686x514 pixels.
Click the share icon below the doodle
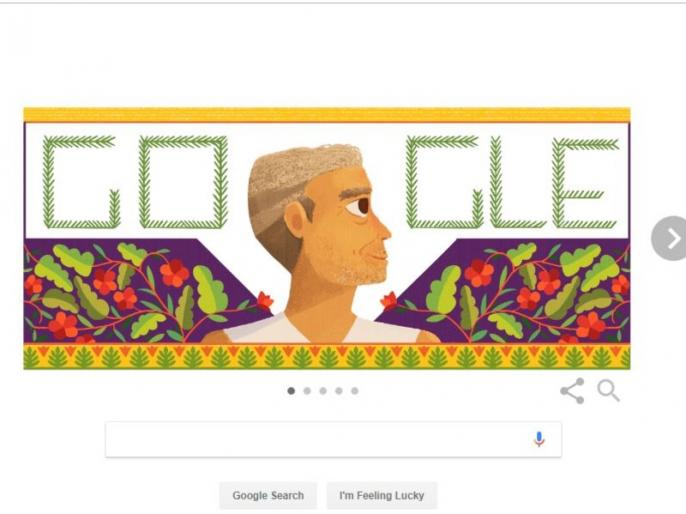(x=572, y=391)
